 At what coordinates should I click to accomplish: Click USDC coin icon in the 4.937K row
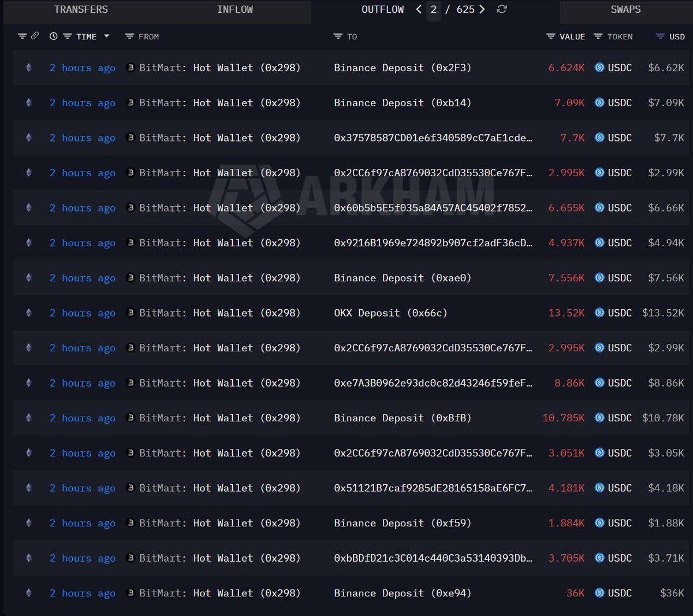[x=599, y=243]
